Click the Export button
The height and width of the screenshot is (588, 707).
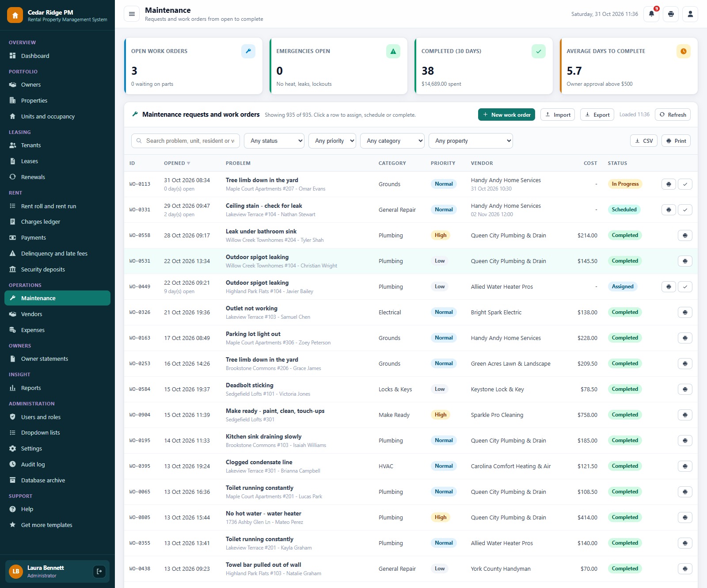597,115
